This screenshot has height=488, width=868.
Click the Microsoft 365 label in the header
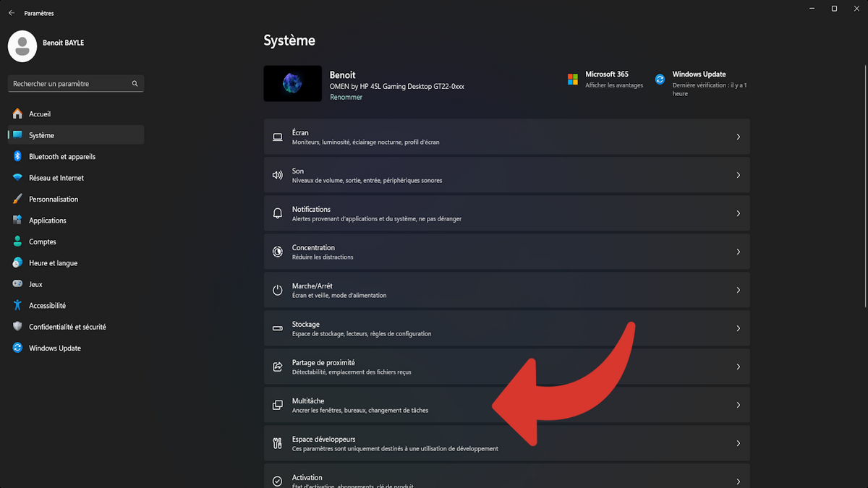pyautogui.click(x=607, y=74)
